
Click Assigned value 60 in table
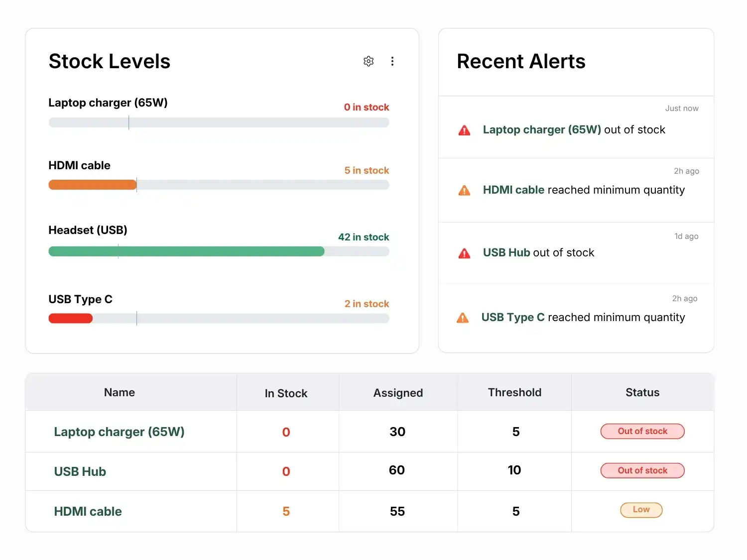pyautogui.click(x=397, y=470)
